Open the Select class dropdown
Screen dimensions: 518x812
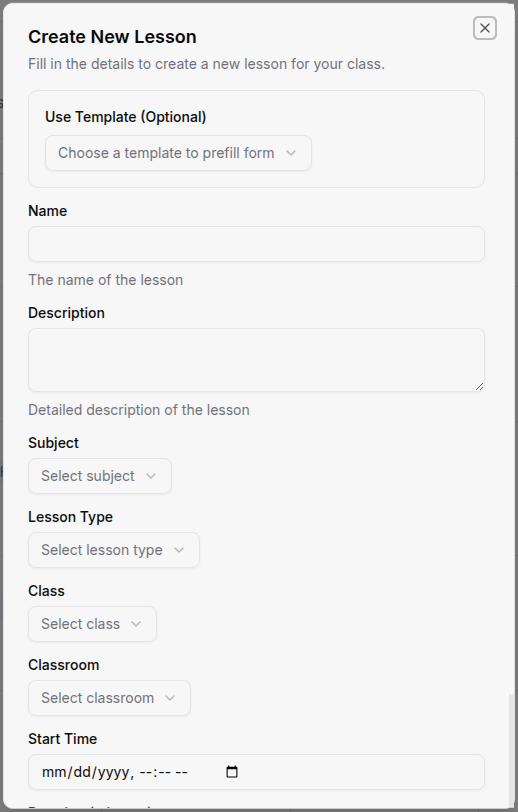point(92,624)
